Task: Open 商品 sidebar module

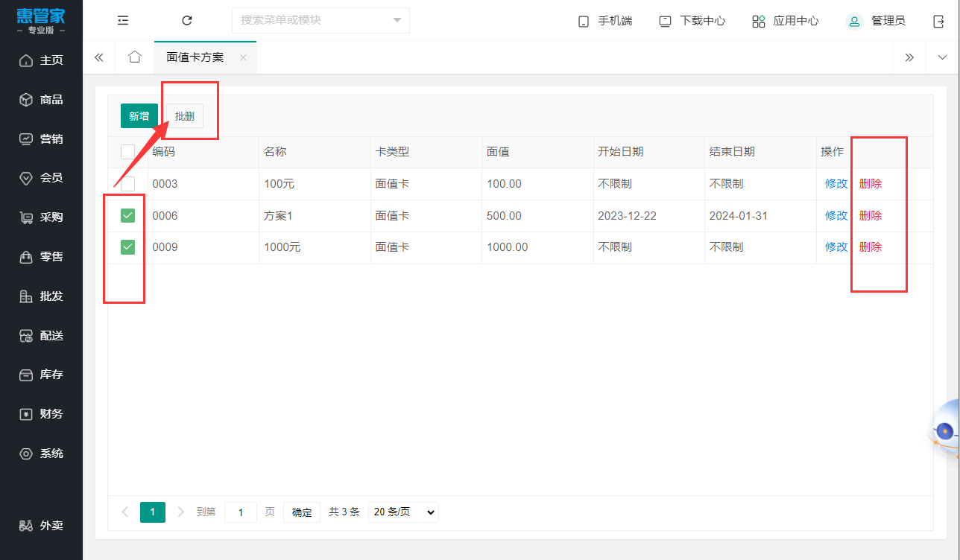Action: pos(41,100)
